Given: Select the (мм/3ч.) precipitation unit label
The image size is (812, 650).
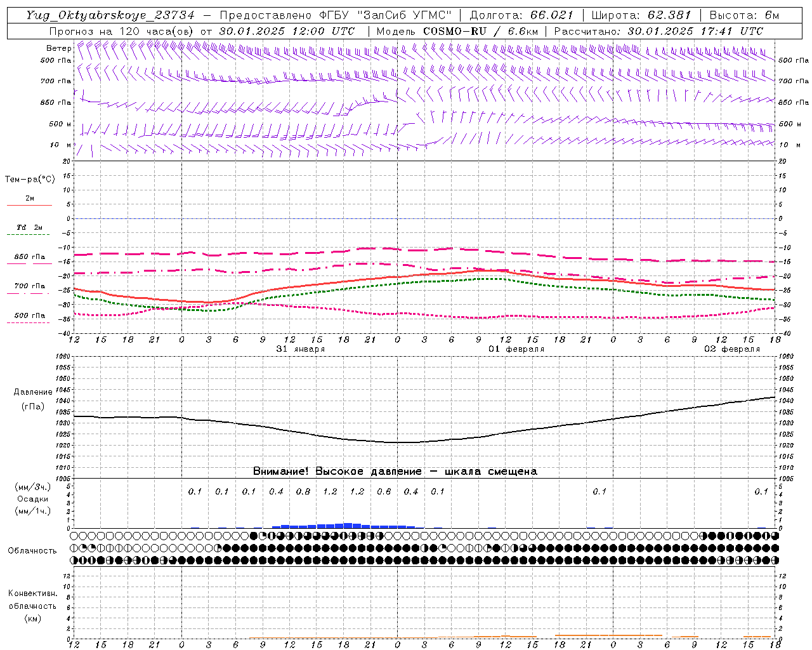Looking at the screenshot, I should pyautogui.click(x=32, y=487).
